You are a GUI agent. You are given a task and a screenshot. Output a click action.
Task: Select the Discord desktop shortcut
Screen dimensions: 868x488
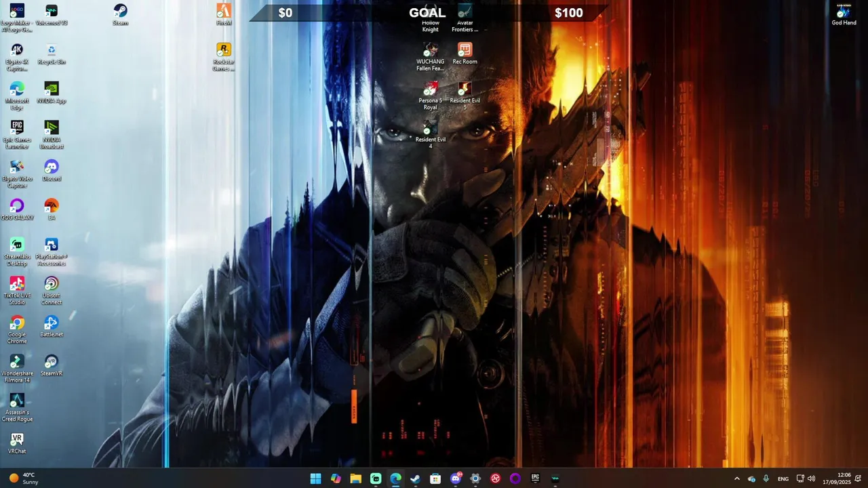[x=52, y=171]
